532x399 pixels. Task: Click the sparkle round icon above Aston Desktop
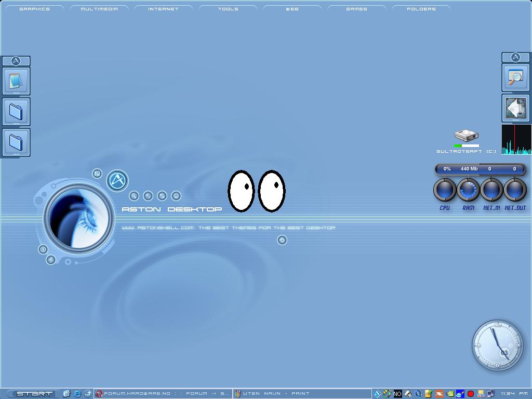point(148,196)
